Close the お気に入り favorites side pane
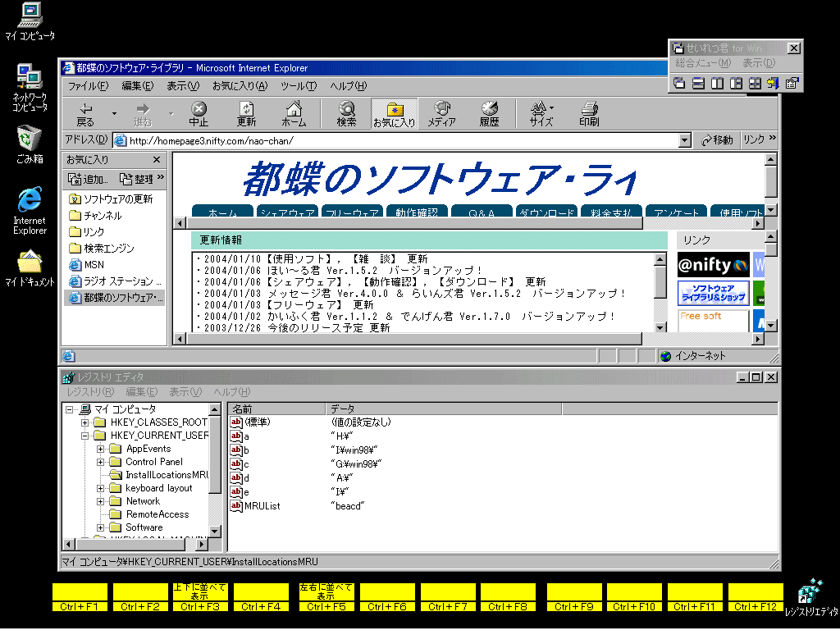This screenshot has width=840, height=630. point(157,160)
